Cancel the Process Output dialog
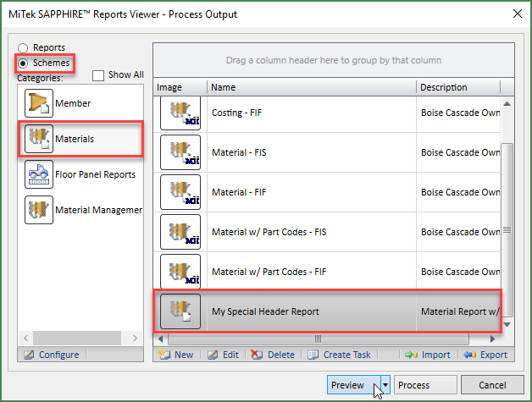 point(492,385)
